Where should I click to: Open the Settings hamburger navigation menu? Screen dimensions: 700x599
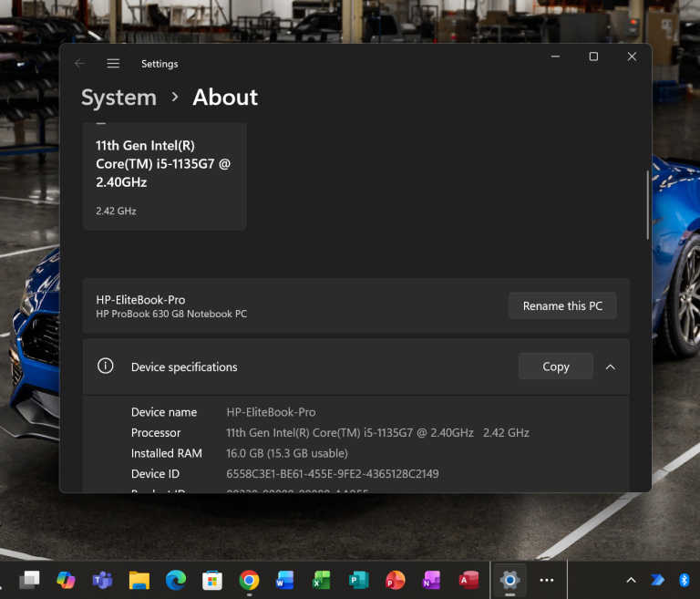tap(113, 64)
